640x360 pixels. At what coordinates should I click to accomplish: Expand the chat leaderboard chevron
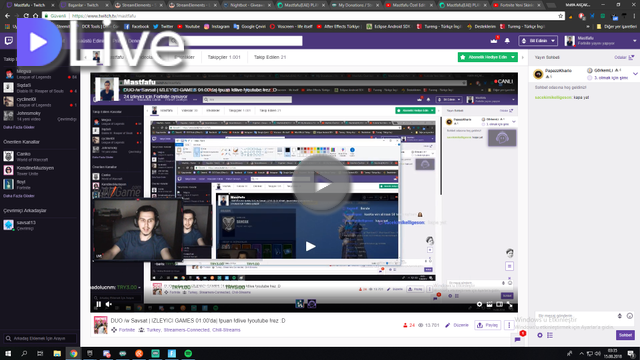pos(635,74)
